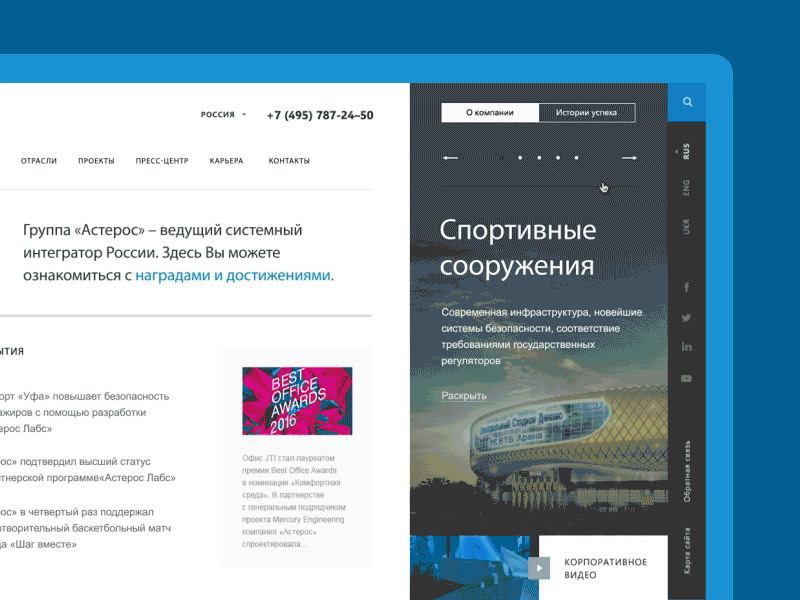This screenshot has width=800, height=600.
Task: Select ENG language
Action: [686, 187]
